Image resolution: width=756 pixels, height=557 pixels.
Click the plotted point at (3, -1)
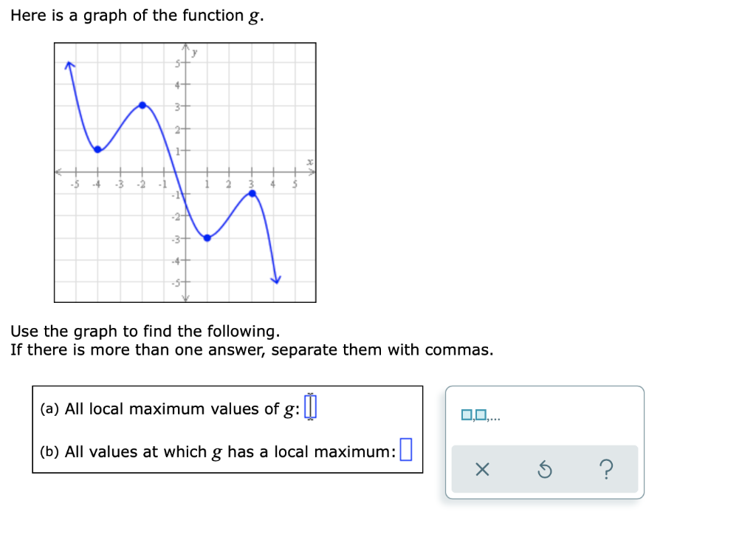point(251,193)
